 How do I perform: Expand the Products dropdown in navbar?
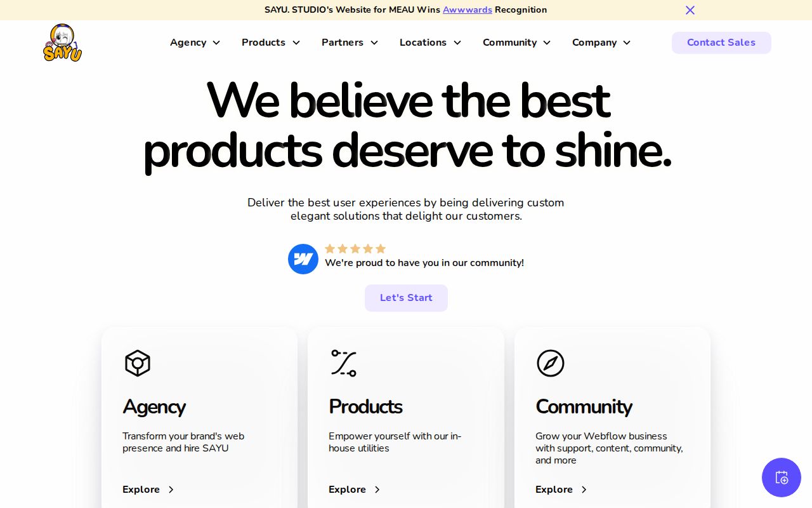tap(270, 43)
